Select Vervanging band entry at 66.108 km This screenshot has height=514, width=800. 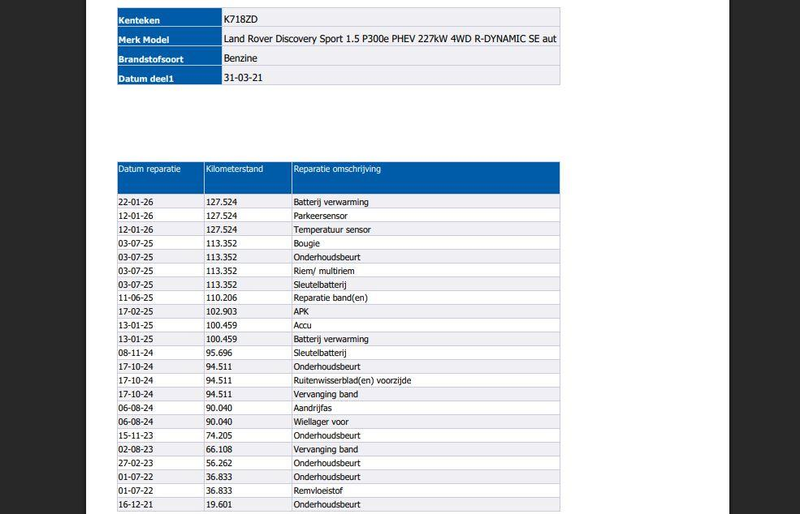[326, 449]
